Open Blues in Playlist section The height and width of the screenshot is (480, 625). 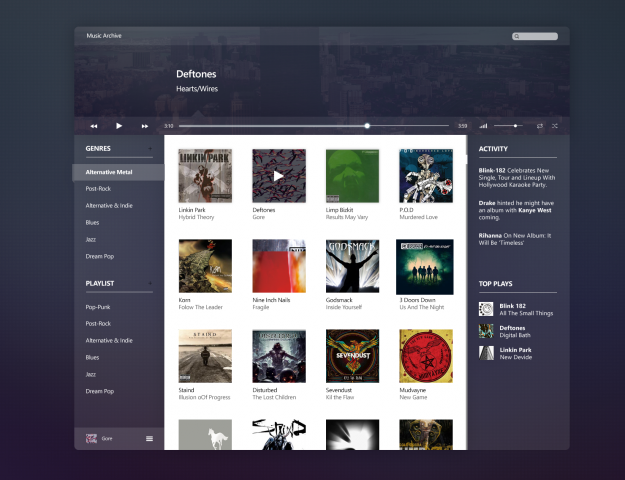coord(92,358)
